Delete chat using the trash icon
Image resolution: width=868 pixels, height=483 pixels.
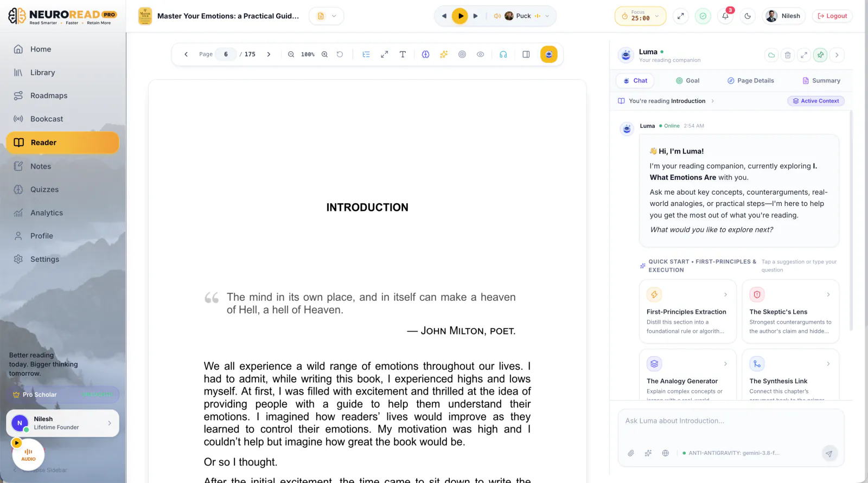(x=788, y=55)
